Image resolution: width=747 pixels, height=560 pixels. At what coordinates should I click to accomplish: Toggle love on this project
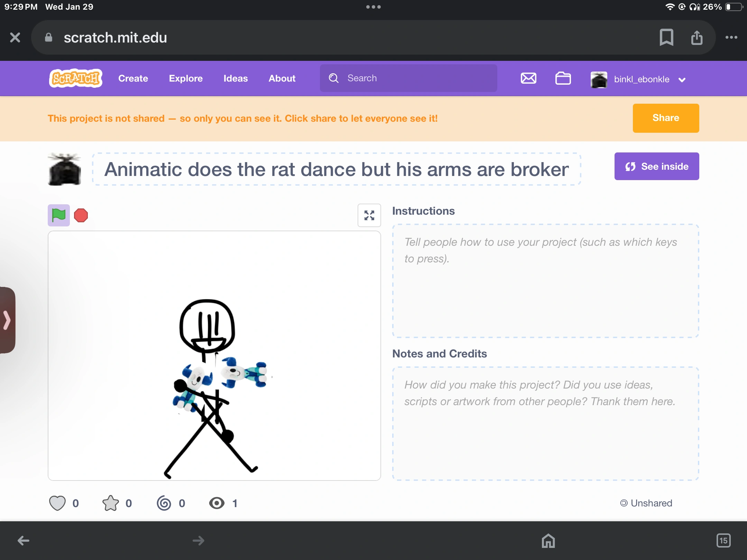[57, 503]
